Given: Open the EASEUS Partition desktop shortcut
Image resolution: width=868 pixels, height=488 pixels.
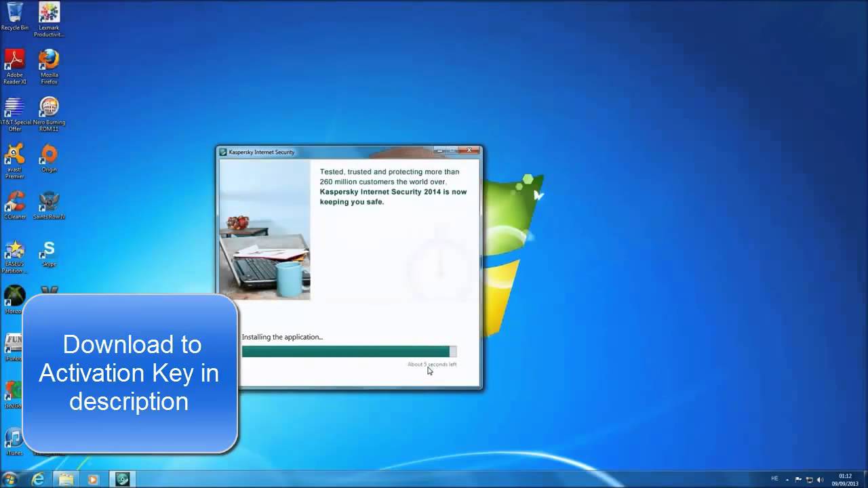Looking at the screenshot, I should (x=14, y=256).
